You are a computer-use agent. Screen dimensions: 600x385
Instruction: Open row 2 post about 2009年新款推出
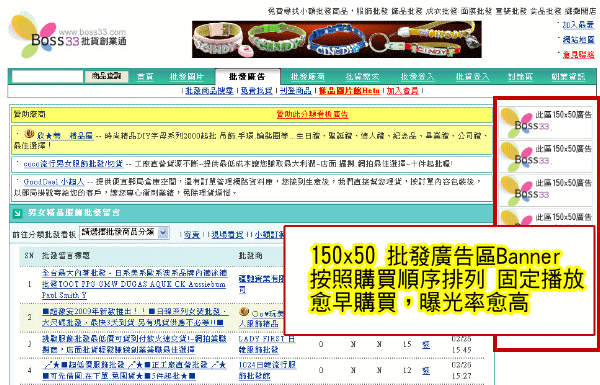[x=135, y=317]
